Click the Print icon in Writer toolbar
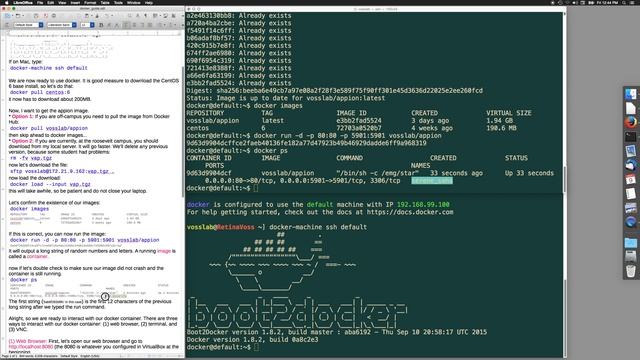 point(54,16)
